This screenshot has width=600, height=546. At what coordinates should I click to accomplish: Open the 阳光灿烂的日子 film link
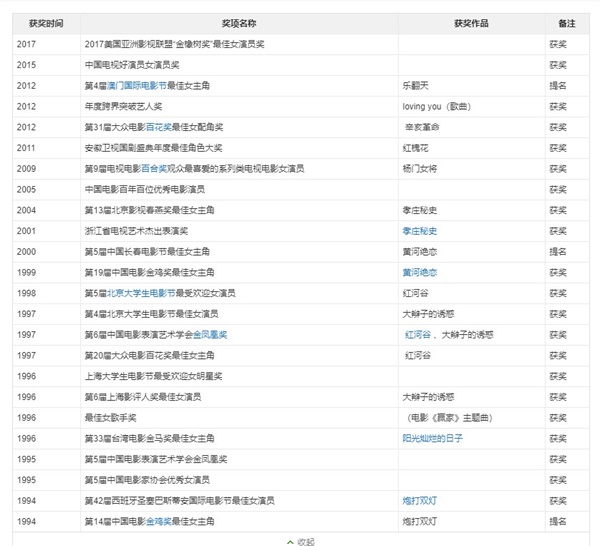432,438
